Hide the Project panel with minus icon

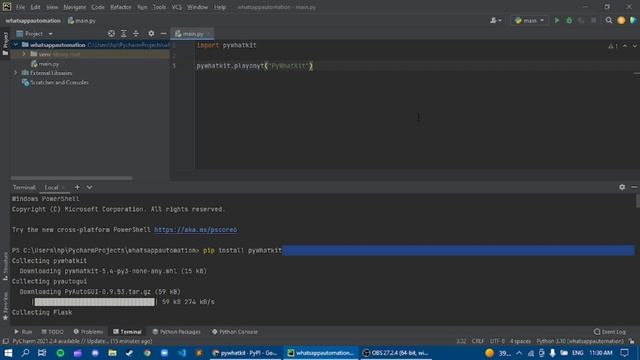[163, 33]
